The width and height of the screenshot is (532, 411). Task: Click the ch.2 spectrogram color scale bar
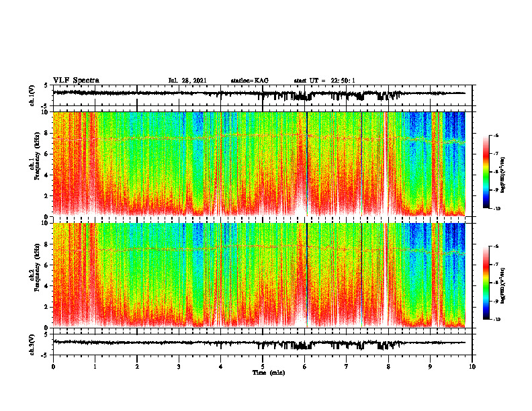pos(486,283)
